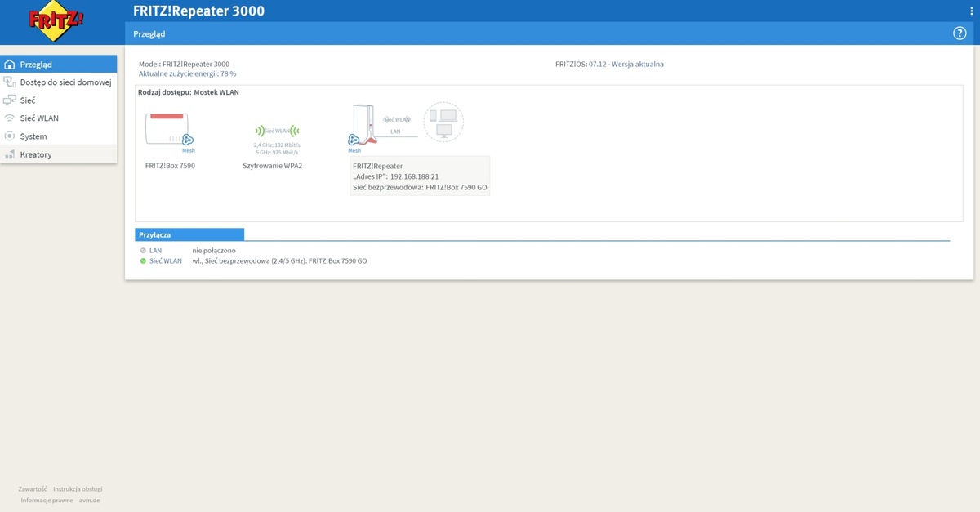Click the FRITZ!Repeater device image
980x512 pixels.
pyautogui.click(x=364, y=124)
